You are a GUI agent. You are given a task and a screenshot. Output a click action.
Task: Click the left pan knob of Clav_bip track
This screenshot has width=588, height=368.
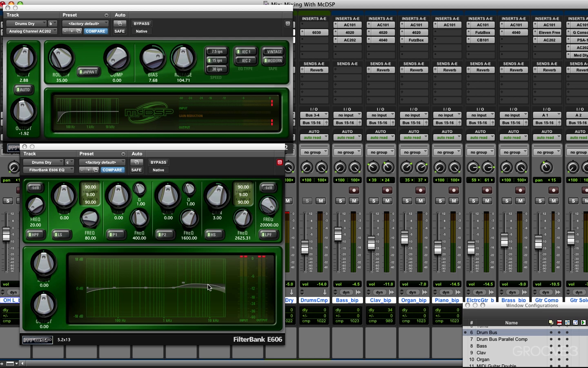tap(373, 167)
